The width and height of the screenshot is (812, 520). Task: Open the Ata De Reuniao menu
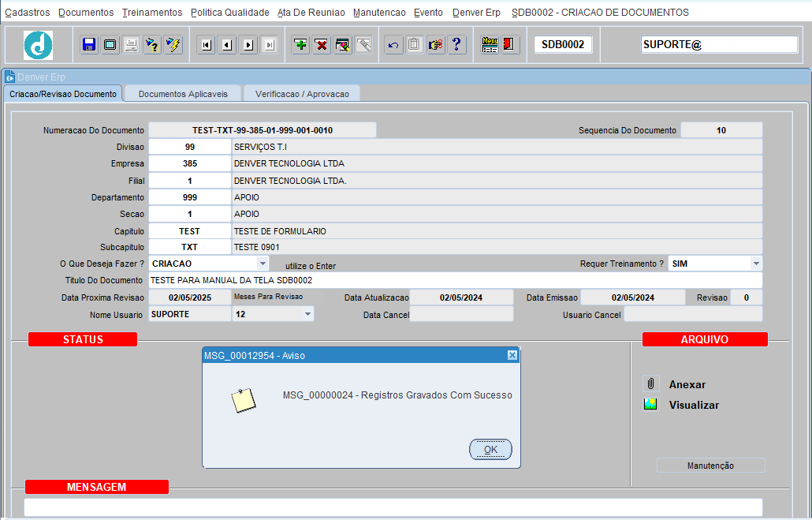click(311, 13)
